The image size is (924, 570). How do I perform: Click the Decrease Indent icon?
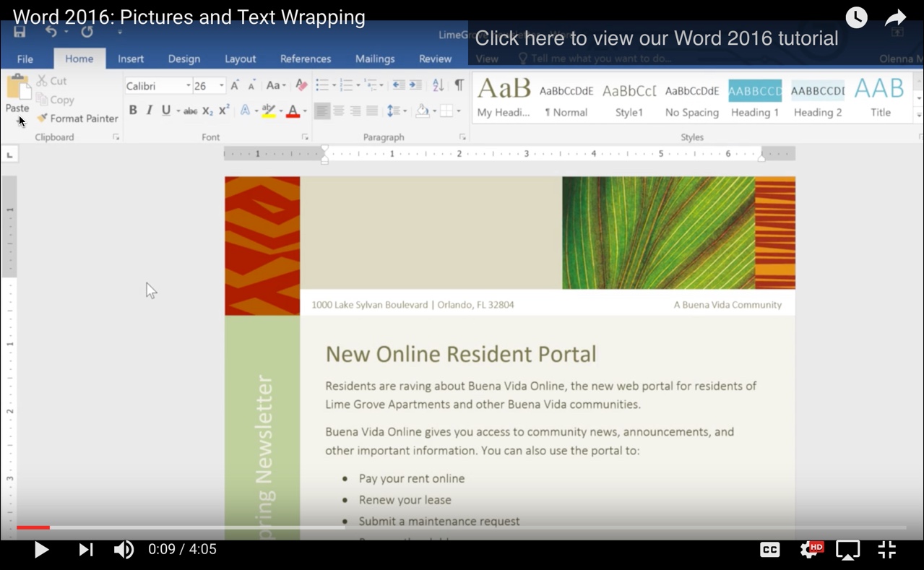[398, 85]
